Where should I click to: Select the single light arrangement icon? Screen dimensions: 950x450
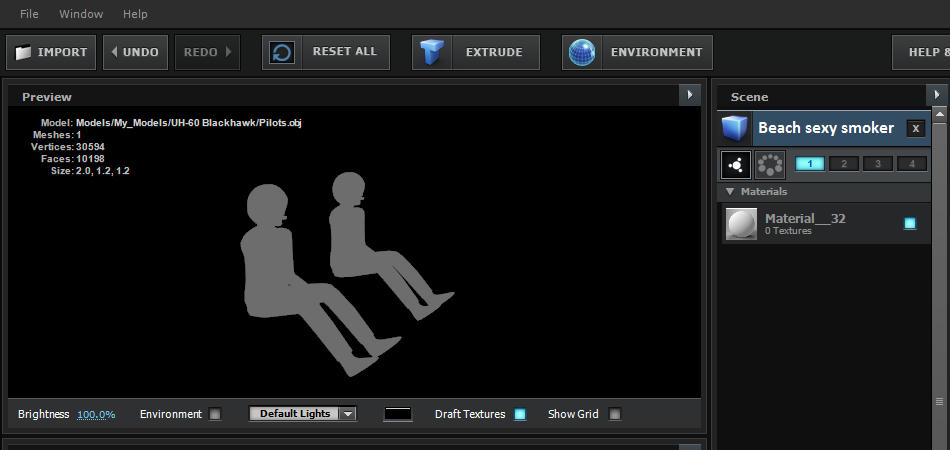[x=736, y=165]
